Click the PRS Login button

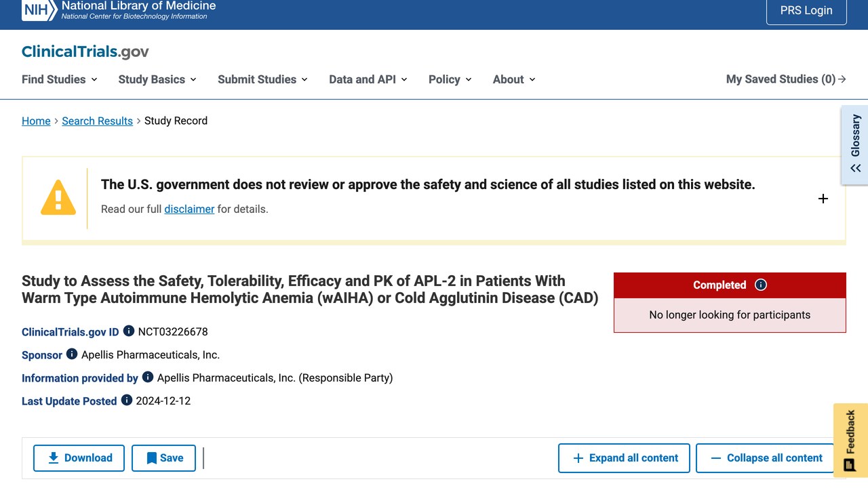click(806, 10)
